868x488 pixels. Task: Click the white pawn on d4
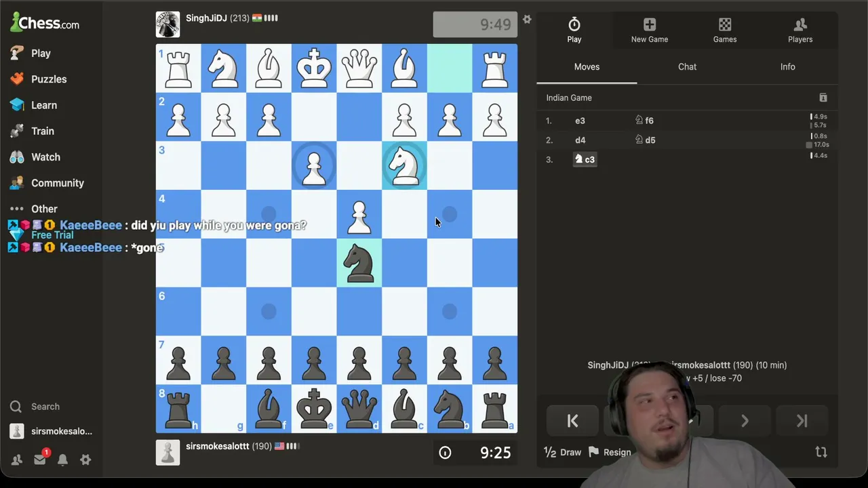tap(359, 214)
